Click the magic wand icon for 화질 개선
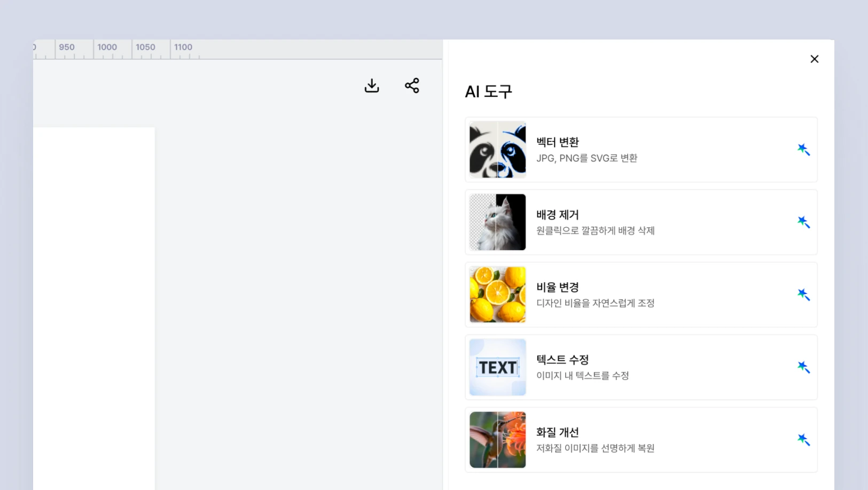Screen dimensions: 868x490 tap(803, 440)
